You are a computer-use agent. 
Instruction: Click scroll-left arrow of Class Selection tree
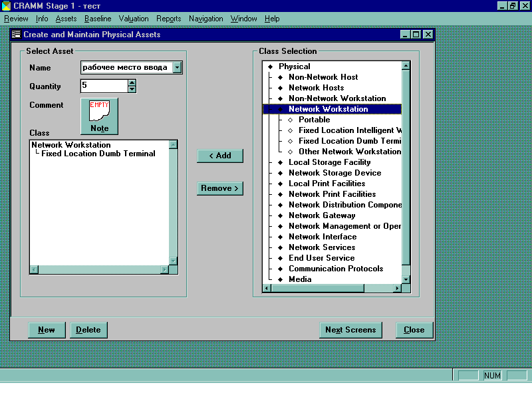267,289
